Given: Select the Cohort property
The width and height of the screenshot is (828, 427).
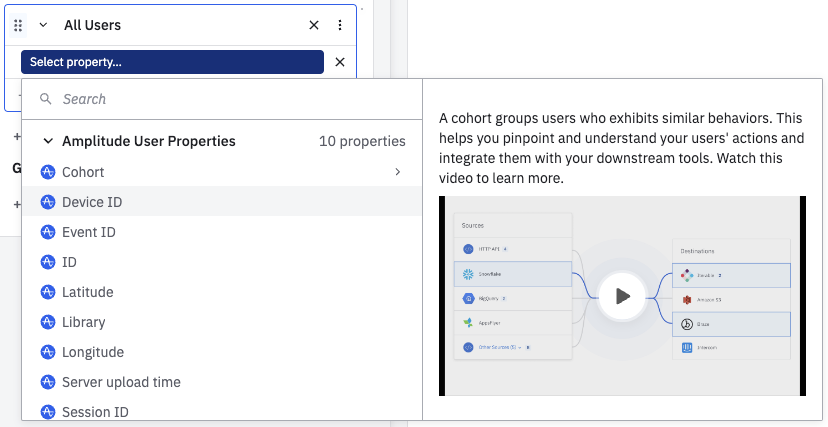Looking at the screenshot, I should pyautogui.click(x=222, y=172).
